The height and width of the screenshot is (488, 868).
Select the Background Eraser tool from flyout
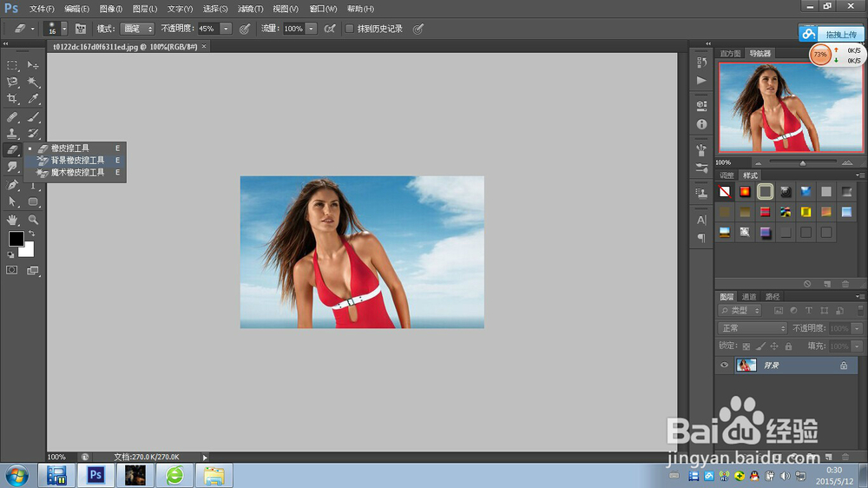pyautogui.click(x=76, y=161)
